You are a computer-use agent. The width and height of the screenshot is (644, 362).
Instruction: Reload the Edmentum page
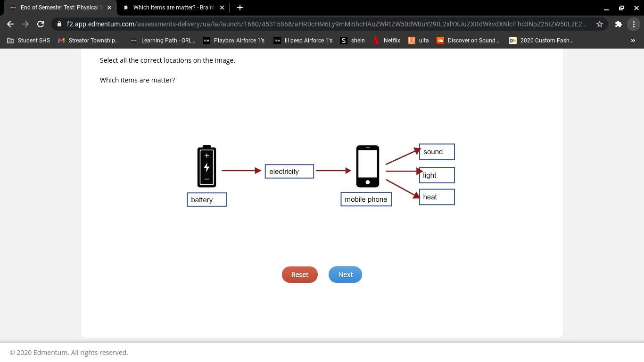(41, 24)
